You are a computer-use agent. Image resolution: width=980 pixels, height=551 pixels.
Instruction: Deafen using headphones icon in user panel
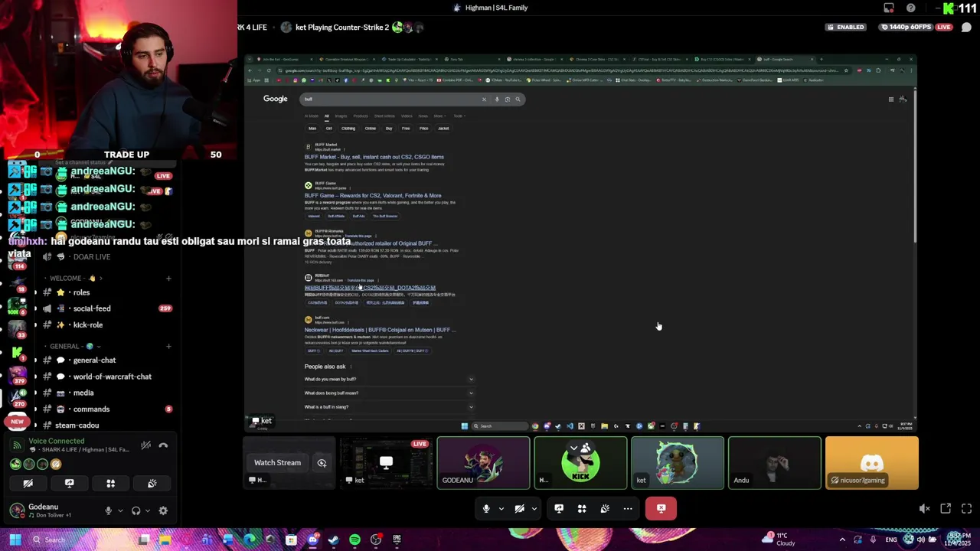pos(136,510)
